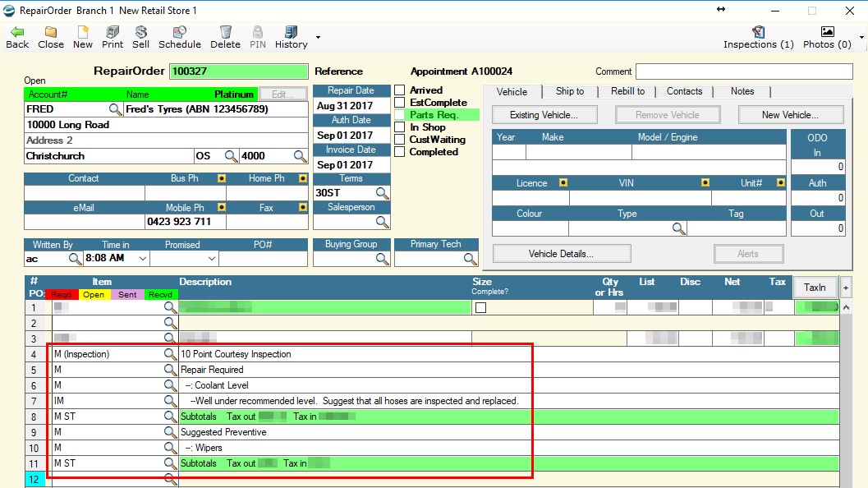Expand the Promised dropdown
Screen dimensions: 868x488
(x=212, y=258)
